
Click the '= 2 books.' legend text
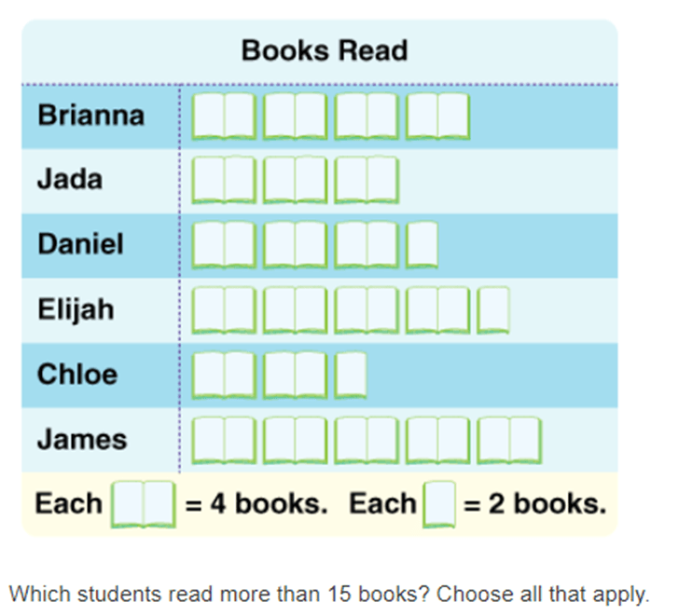535,503
